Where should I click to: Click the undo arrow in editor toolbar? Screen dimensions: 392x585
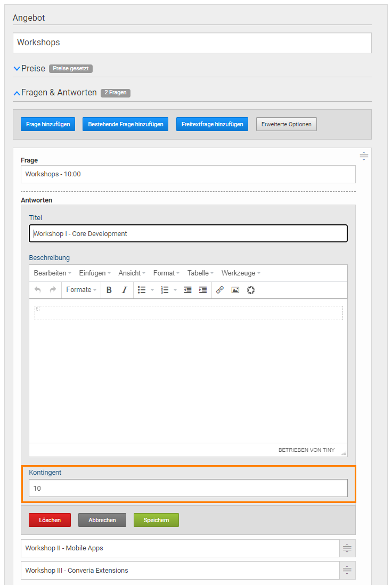(37, 290)
